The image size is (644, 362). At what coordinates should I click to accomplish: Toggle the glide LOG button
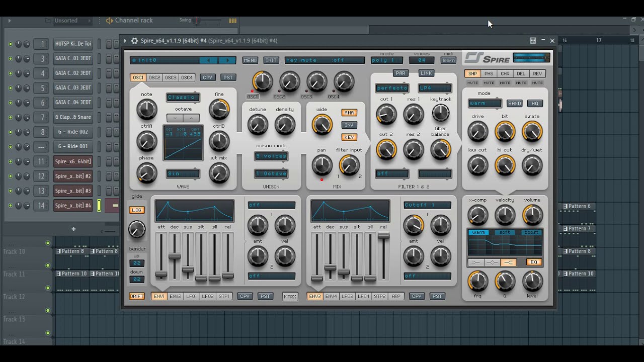tap(137, 210)
